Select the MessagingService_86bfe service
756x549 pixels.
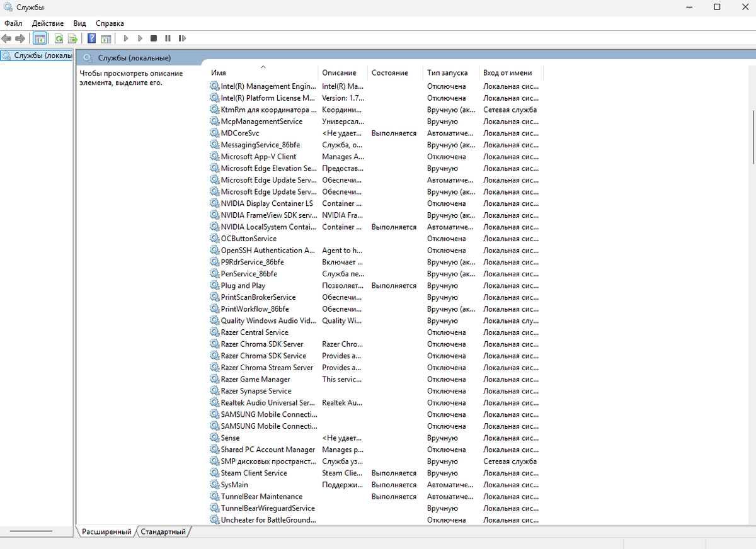point(375,145)
